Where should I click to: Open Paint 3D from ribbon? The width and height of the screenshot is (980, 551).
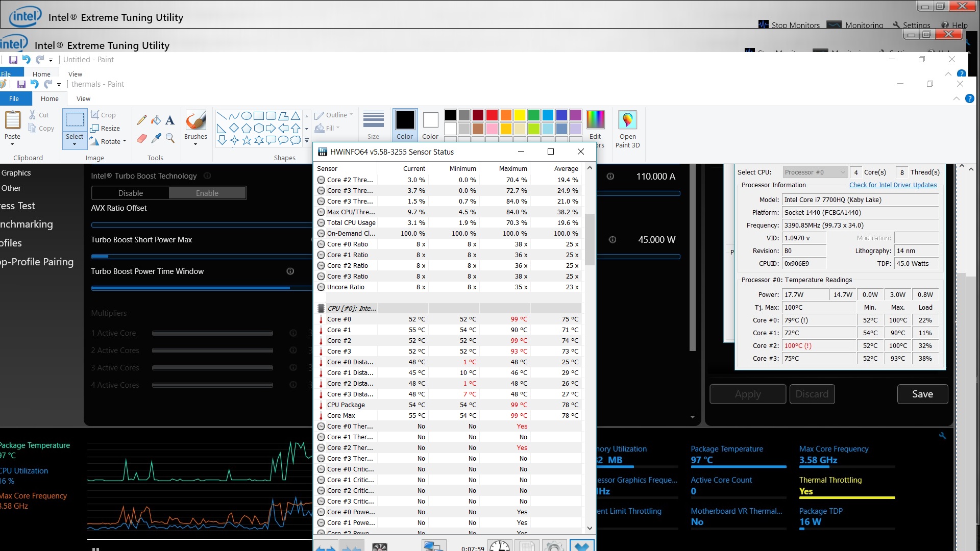(627, 129)
